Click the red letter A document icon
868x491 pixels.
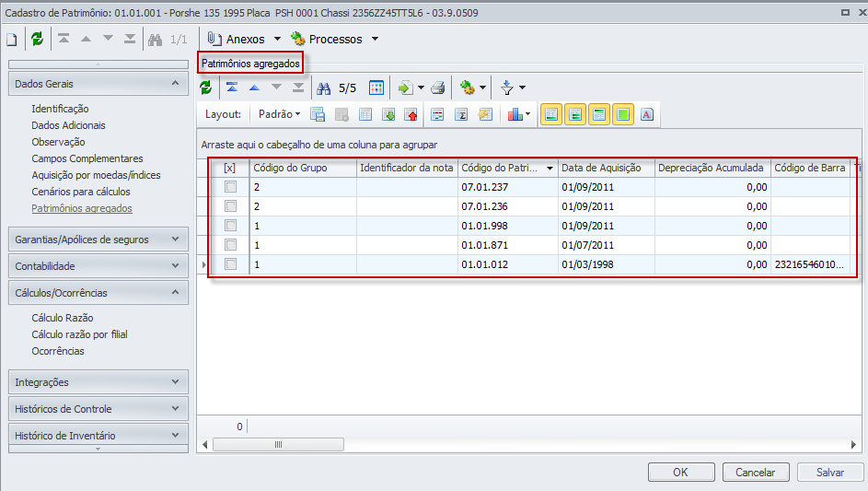pyautogui.click(x=647, y=114)
